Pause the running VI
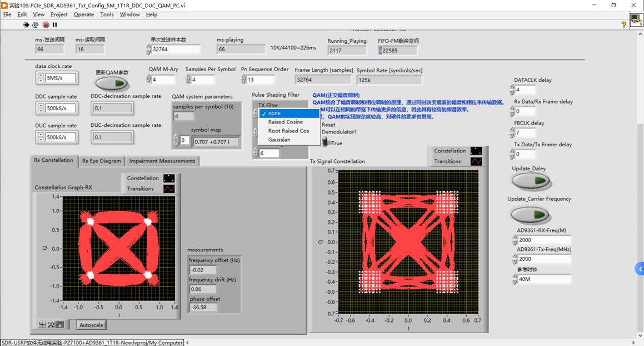The height and width of the screenshot is (346, 644). click(x=54, y=24)
